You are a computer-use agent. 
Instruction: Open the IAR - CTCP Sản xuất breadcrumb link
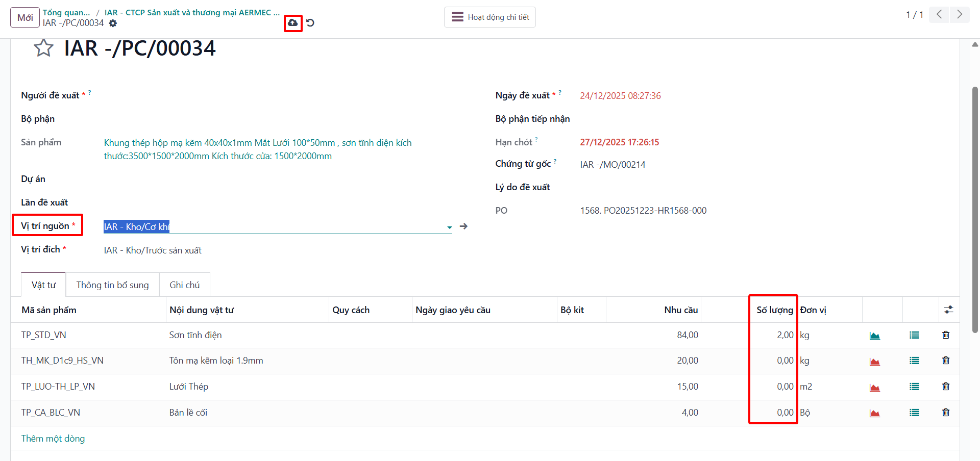click(x=192, y=12)
